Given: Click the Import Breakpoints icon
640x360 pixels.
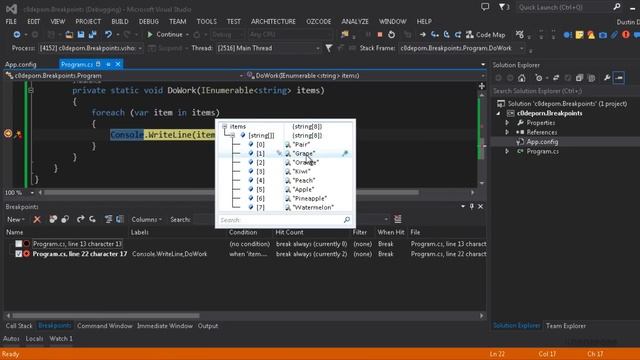Looking at the screenshot, I should pyautogui.click(x=92, y=220).
